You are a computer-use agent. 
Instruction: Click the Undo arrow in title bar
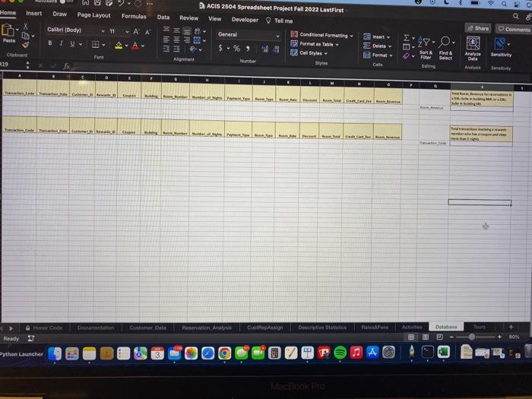[121, 3]
